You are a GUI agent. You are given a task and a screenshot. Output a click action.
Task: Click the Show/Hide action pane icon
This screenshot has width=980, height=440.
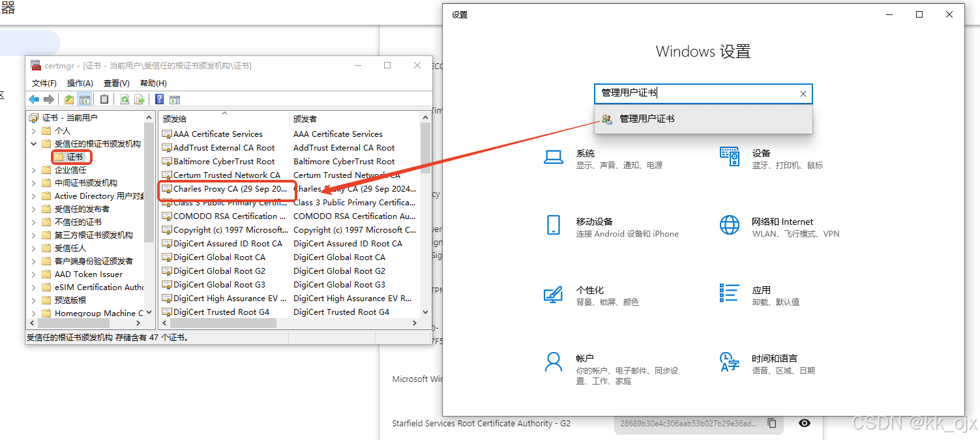click(x=174, y=99)
